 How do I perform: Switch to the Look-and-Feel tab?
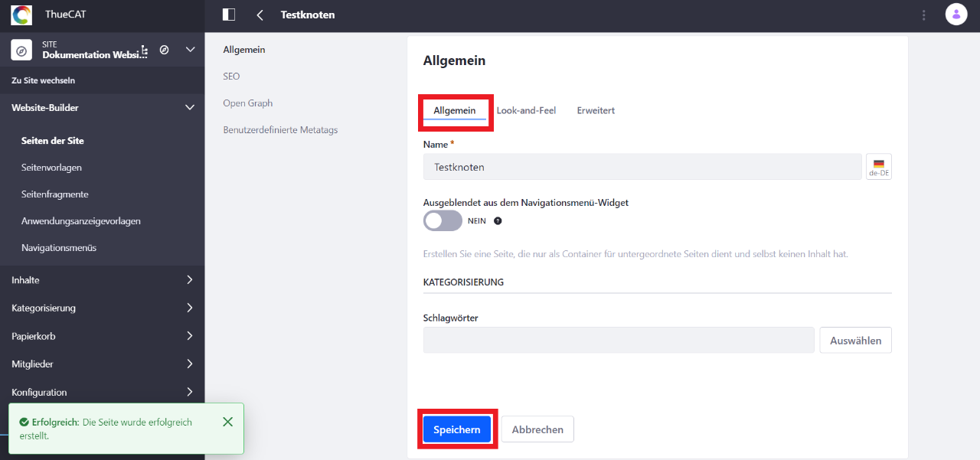(526, 110)
